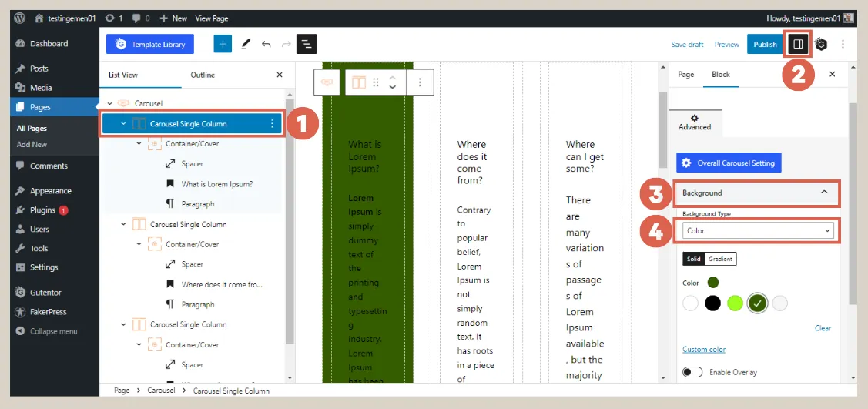Open the Gutentor icon in top bar
868x409 pixels.
(x=821, y=45)
